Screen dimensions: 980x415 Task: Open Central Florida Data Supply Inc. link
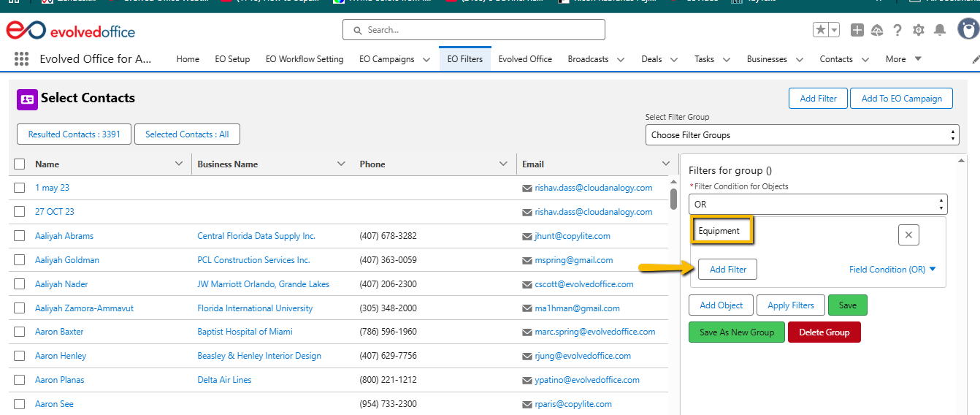click(256, 236)
